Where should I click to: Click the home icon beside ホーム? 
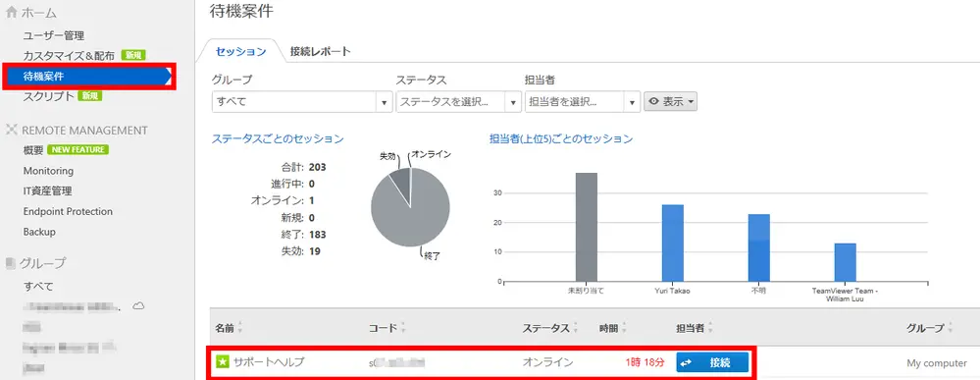point(11,13)
